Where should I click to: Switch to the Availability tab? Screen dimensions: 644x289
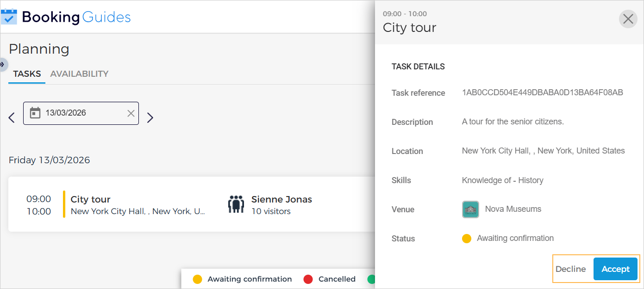tap(79, 74)
